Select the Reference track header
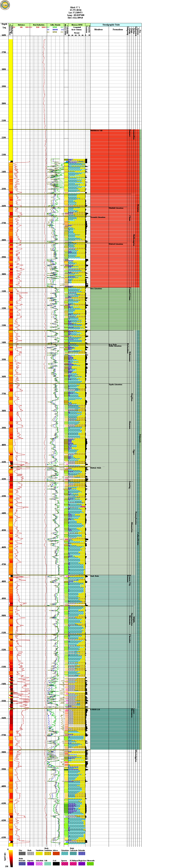The height and width of the screenshot is (868, 184). (21, 25)
